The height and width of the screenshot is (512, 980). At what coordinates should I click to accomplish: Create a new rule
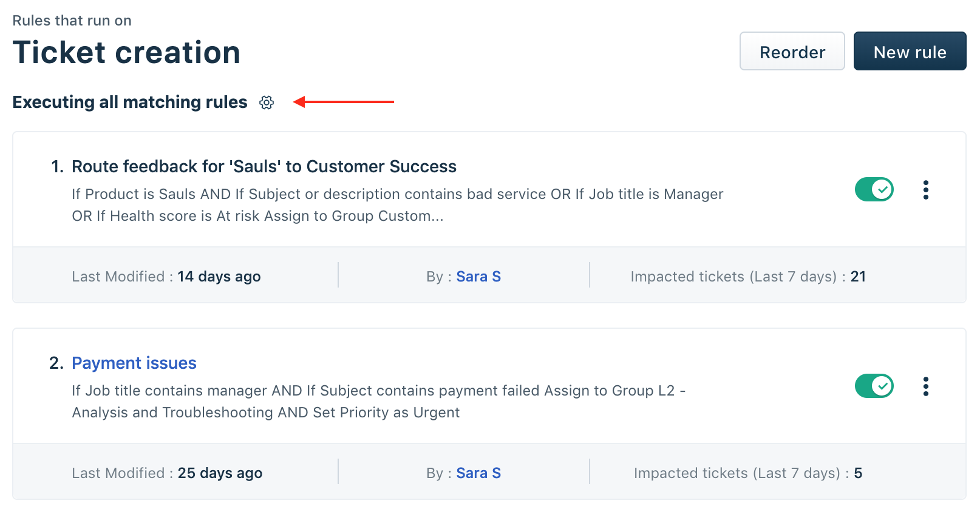[x=910, y=52]
